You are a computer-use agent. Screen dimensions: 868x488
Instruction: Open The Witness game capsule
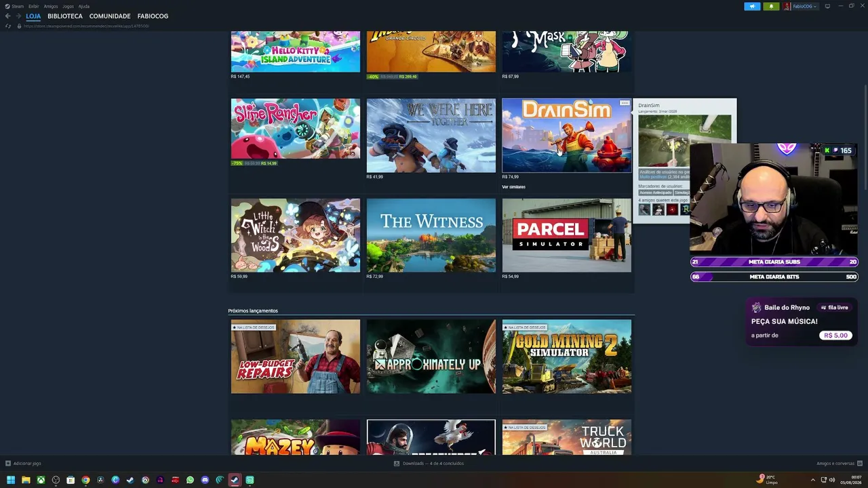pyautogui.click(x=431, y=235)
